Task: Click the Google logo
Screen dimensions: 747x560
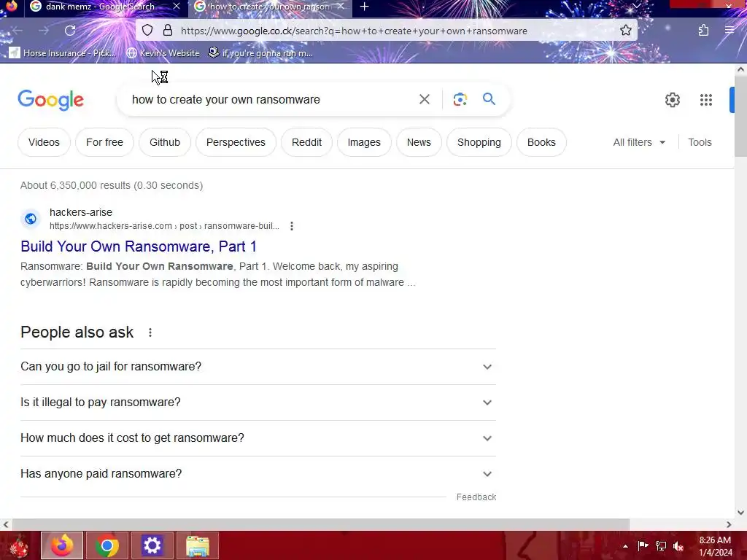Action: click(x=51, y=99)
